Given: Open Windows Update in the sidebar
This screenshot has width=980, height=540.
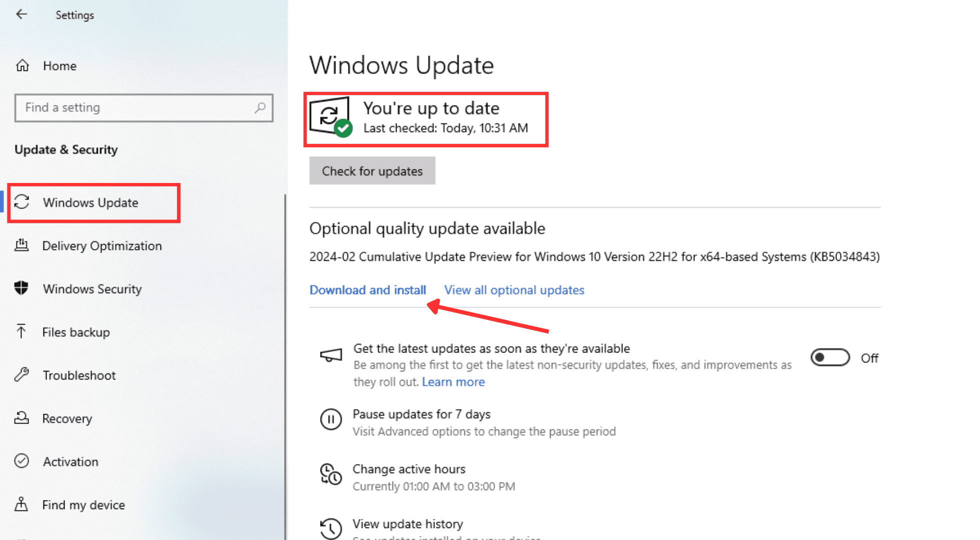Looking at the screenshot, I should pyautogui.click(x=90, y=202).
